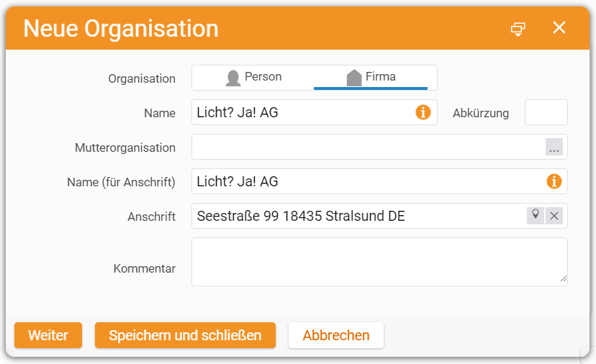Image resolution: width=596 pixels, height=364 pixels.
Task: Open map pin locator for Anschrift
Action: (536, 216)
